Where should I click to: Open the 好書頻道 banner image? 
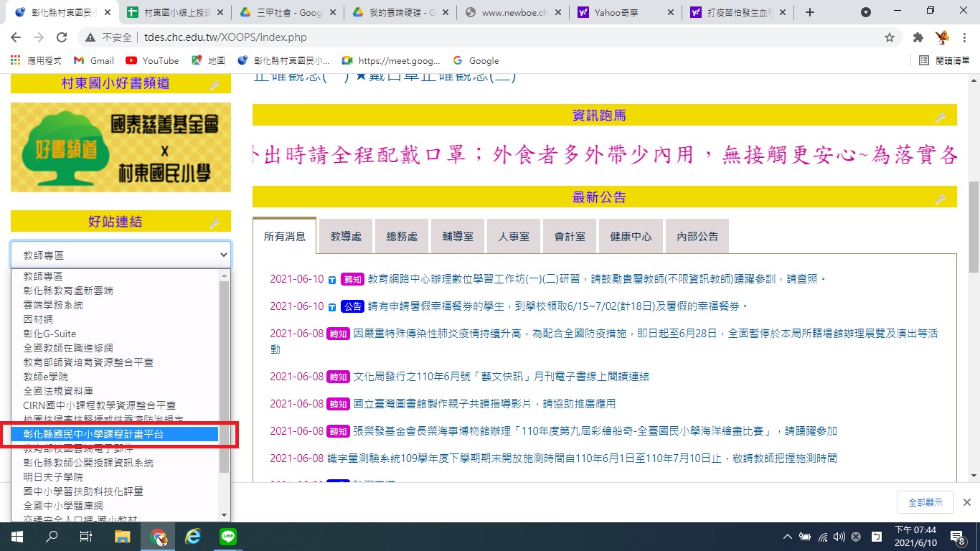coord(121,147)
